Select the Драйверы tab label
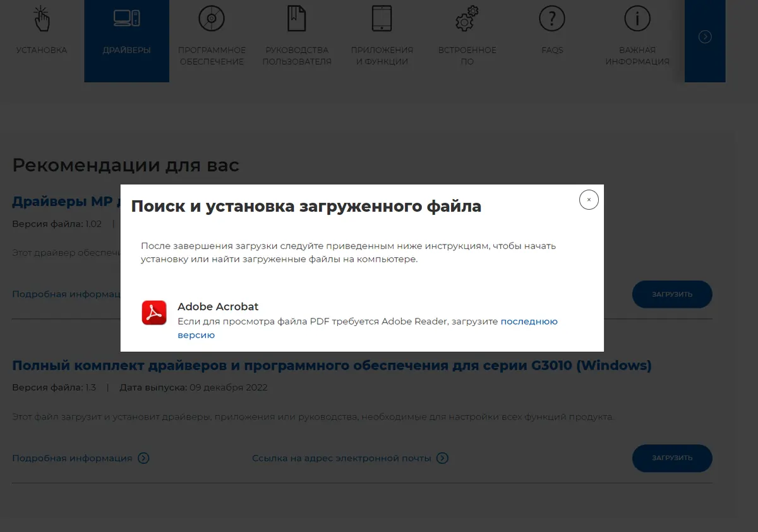Image resolution: width=758 pixels, height=532 pixels. [126, 50]
